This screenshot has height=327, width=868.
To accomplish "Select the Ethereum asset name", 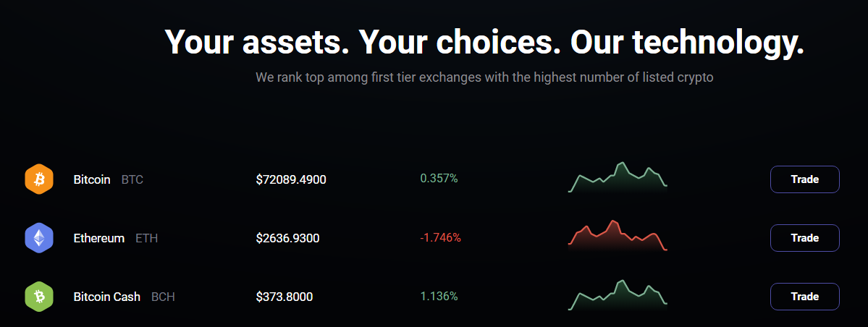I will [99, 239].
